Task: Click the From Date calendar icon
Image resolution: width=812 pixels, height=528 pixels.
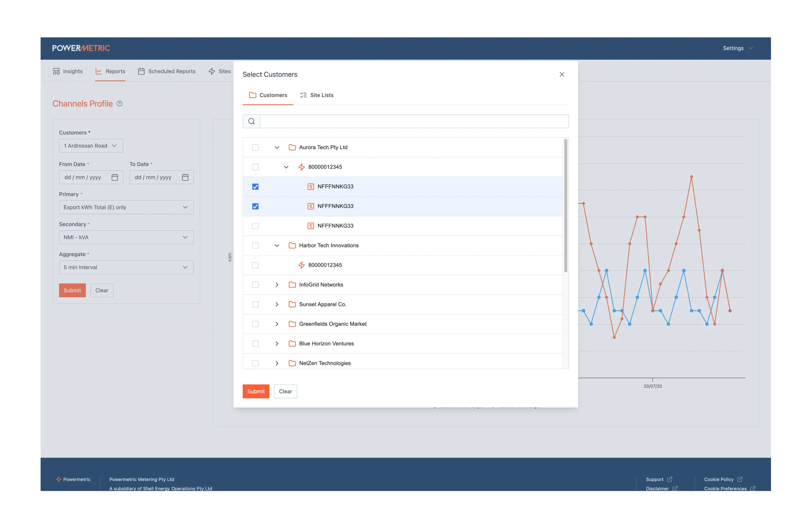Action: pyautogui.click(x=115, y=177)
